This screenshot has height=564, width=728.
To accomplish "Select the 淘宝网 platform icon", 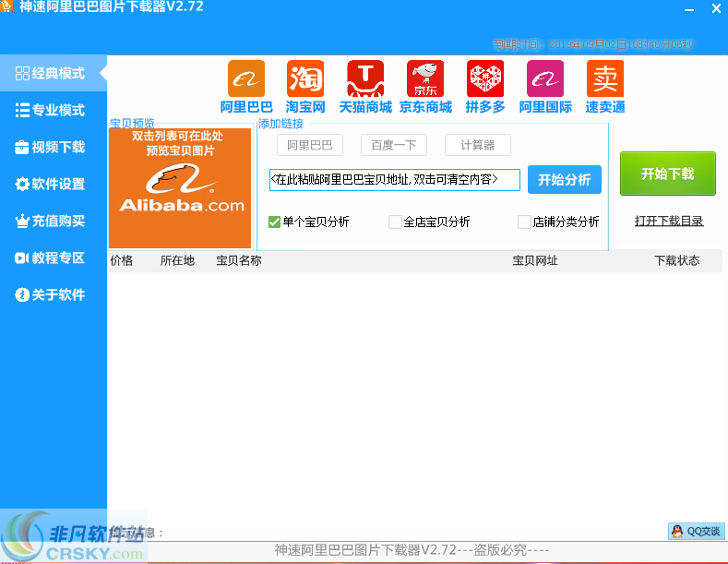I will [x=305, y=87].
